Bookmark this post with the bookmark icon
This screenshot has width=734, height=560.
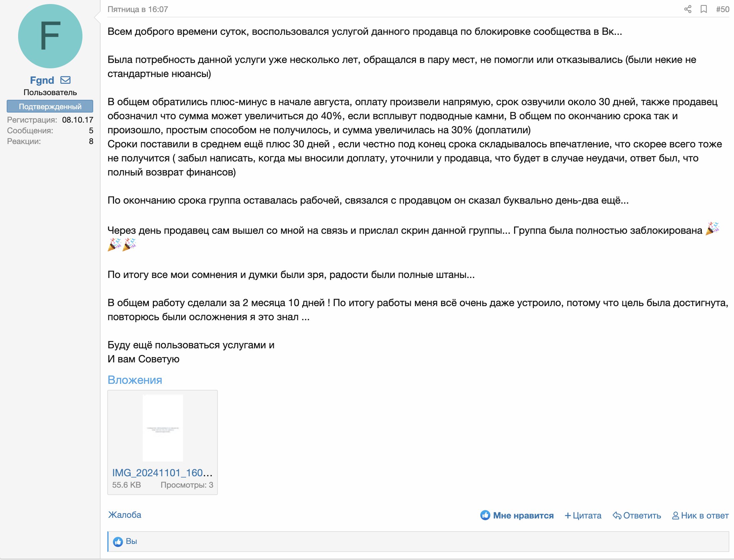click(x=704, y=9)
